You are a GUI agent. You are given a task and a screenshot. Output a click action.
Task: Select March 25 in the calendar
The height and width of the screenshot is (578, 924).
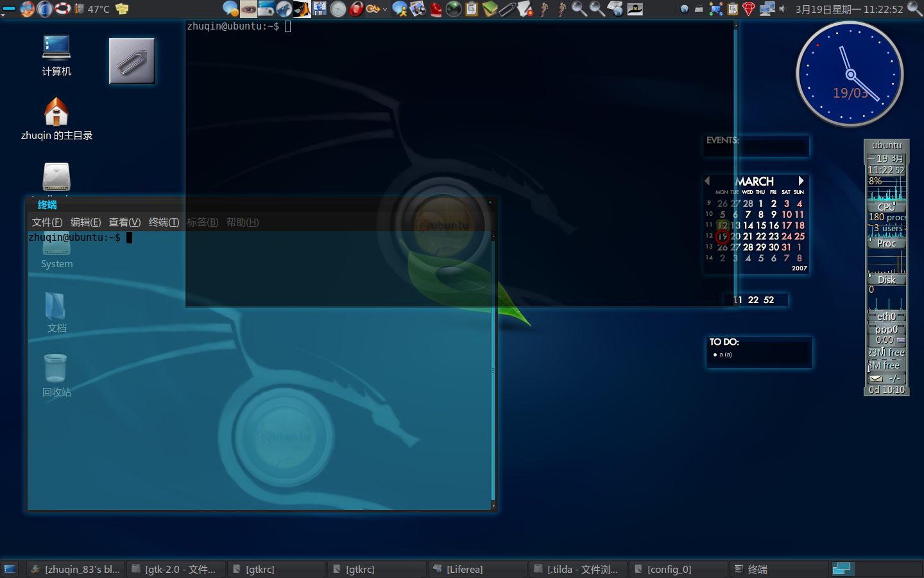[800, 236]
